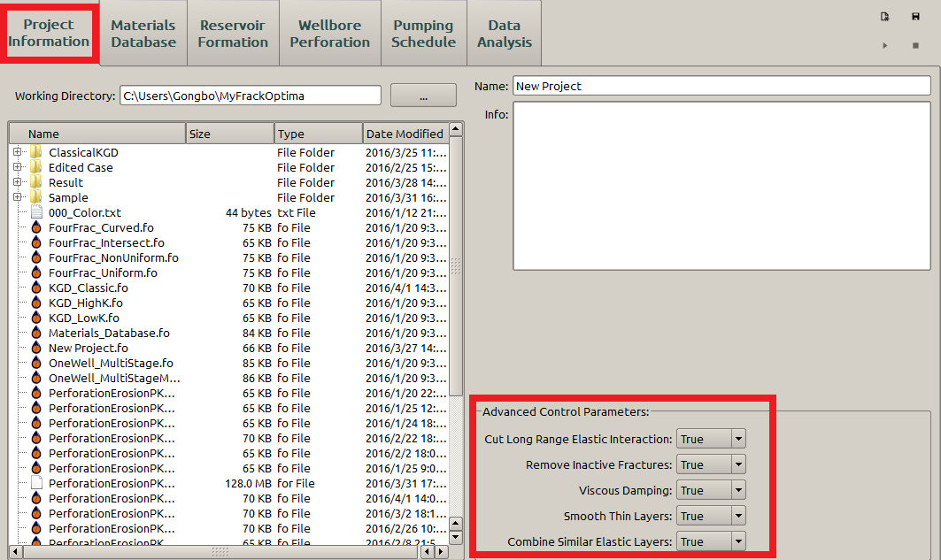Image resolution: width=941 pixels, height=560 pixels.
Task: Click the run simulation play icon
Action: coord(884,46)
